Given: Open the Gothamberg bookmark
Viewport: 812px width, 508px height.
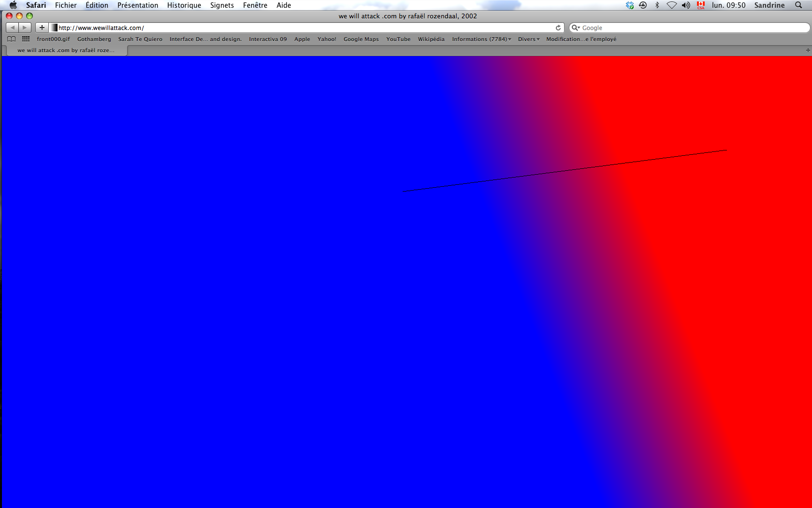Looking at the screenshot, I should [x=94, y=39].
